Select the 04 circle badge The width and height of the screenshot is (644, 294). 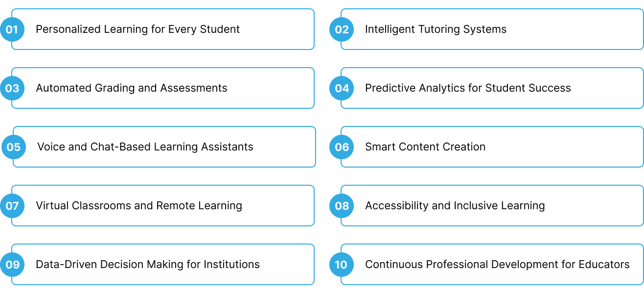tap(342, 88)
